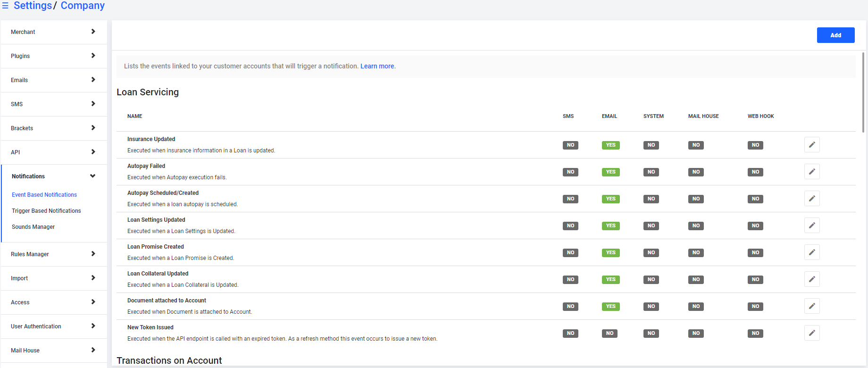The height and width of the screenshot is (368, 868).
Task: Edit the Loan Collateral Updated notification
Action: click(812, 279)
